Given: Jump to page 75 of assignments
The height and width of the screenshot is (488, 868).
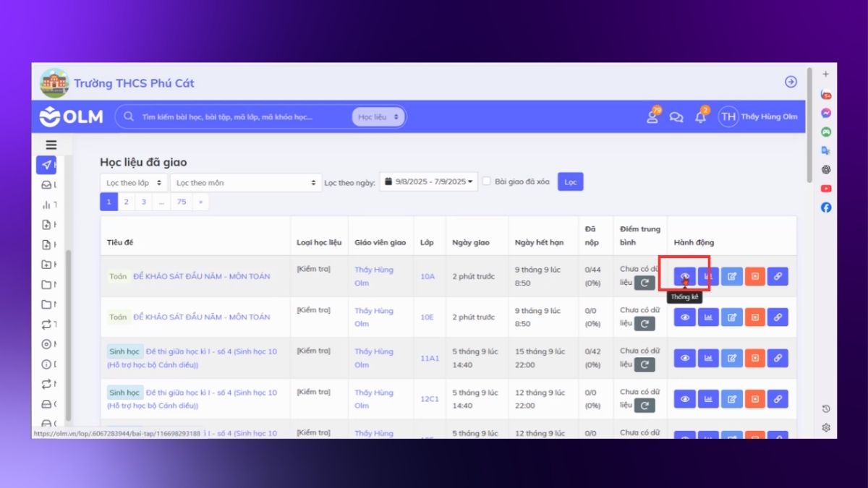Looking at the screenshot, I should (x=182, y=202).
